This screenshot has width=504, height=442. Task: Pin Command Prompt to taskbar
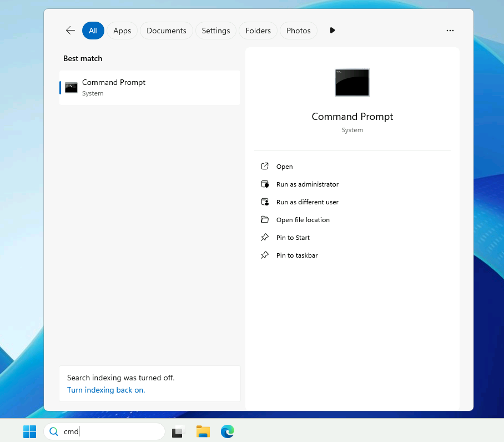coord(297,255)
